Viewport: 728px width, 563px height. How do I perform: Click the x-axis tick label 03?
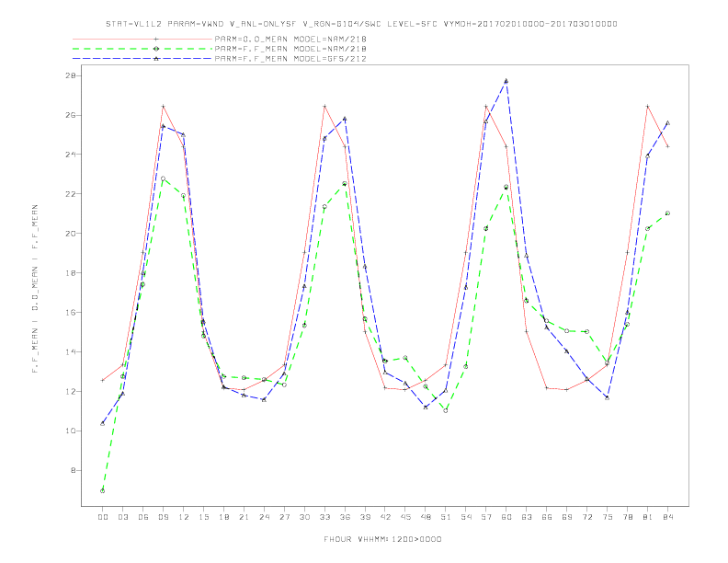(x=122, y=517)
